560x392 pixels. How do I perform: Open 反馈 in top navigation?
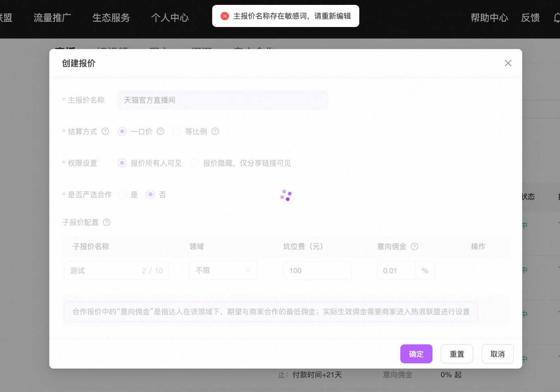click(x=531, y=18)
